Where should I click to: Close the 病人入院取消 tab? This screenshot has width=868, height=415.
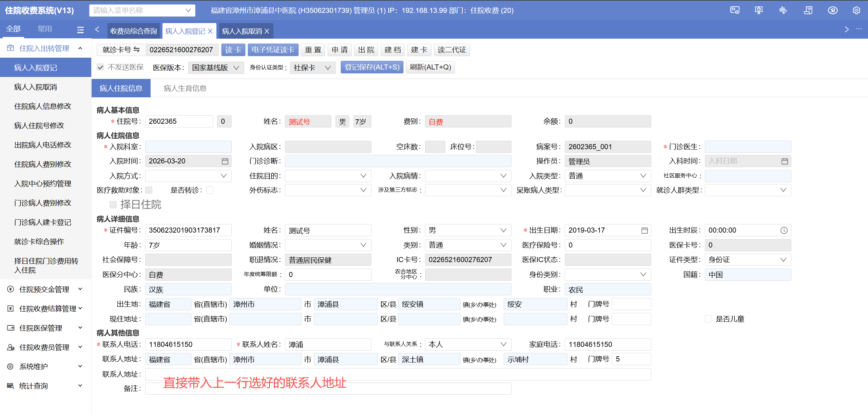pos(267,31)
